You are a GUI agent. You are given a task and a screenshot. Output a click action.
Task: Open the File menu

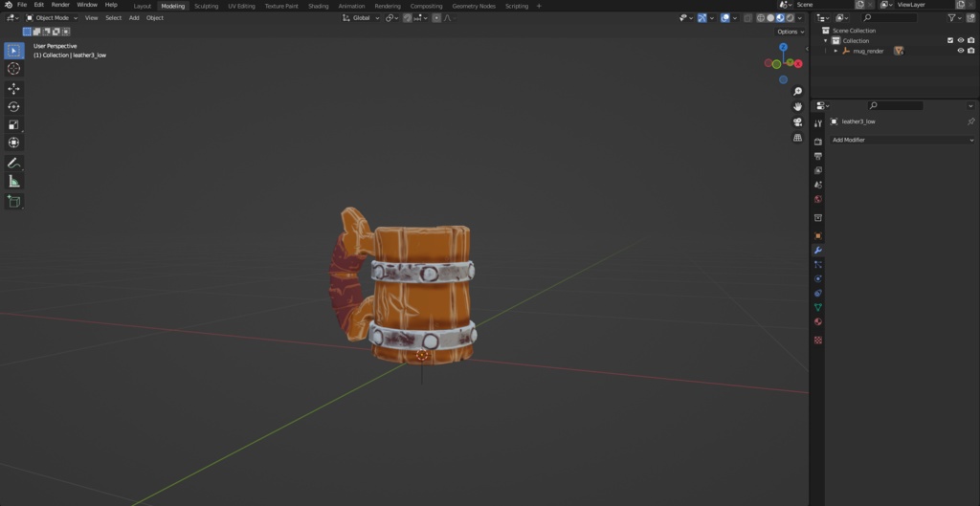point(22,5)
